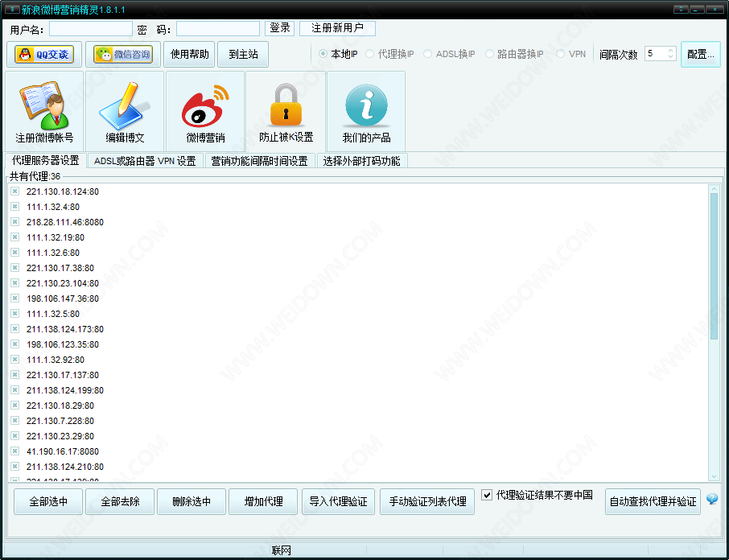Open the 微博营销 Weibo icon
Viewport: 729px width, 560px height.
point(205,111)
